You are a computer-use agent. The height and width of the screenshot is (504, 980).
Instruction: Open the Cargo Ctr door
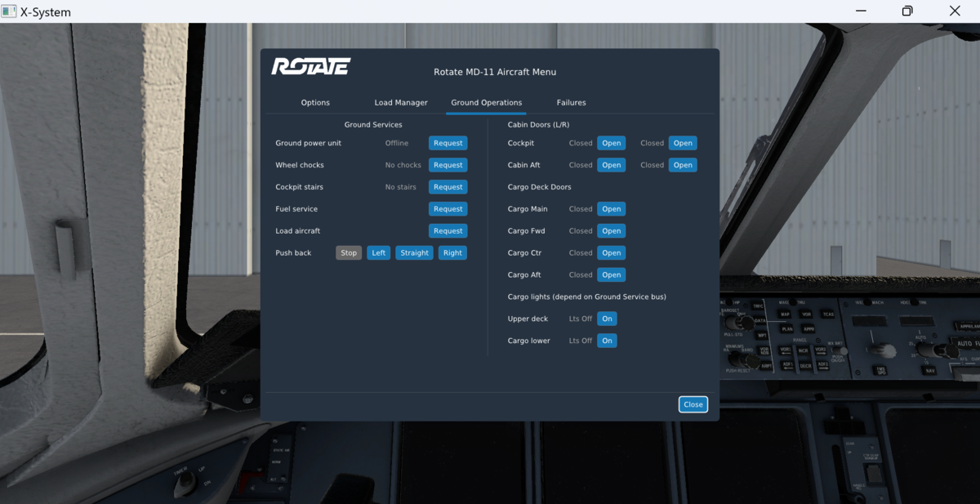pos(612,253)
